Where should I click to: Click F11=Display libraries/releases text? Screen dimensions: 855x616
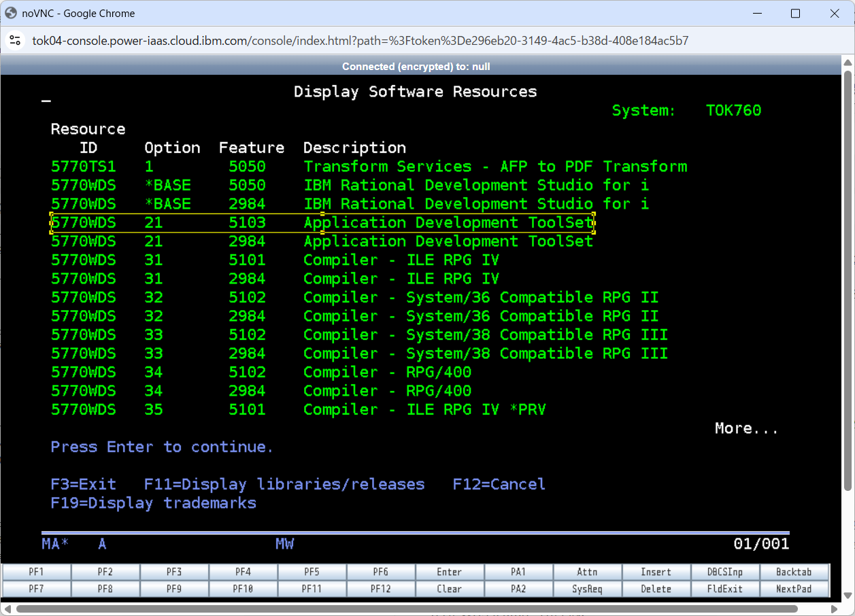point(284,484)
